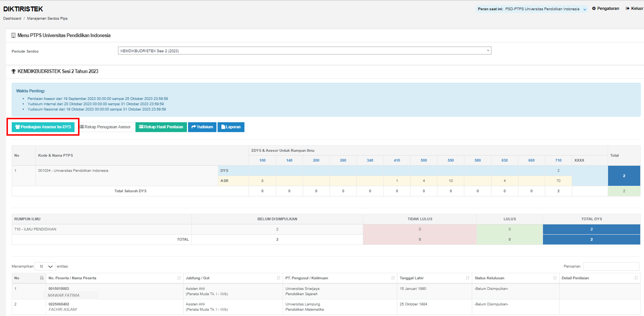Open the Periode Serdos dropdown
The image size is (644, 316).
(x=305, y=51)
